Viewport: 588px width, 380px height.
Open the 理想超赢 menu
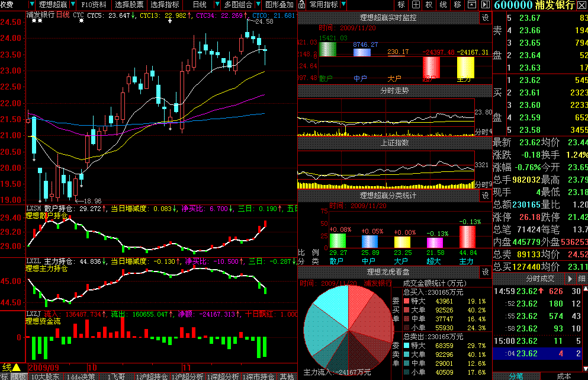pyautogui.click(x=53, y=5)
